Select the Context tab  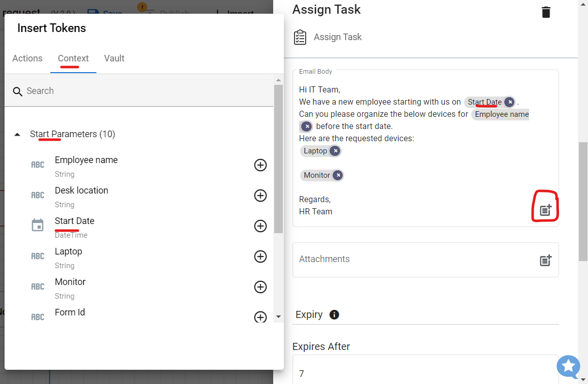pyautogui.click(x=73, y=58)
